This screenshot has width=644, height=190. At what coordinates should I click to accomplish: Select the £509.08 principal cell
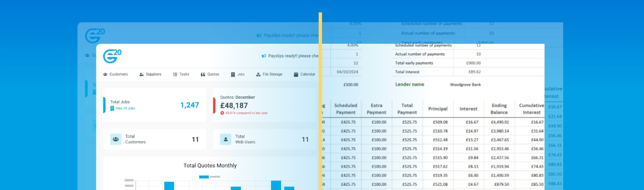click(x=440, y=122)
